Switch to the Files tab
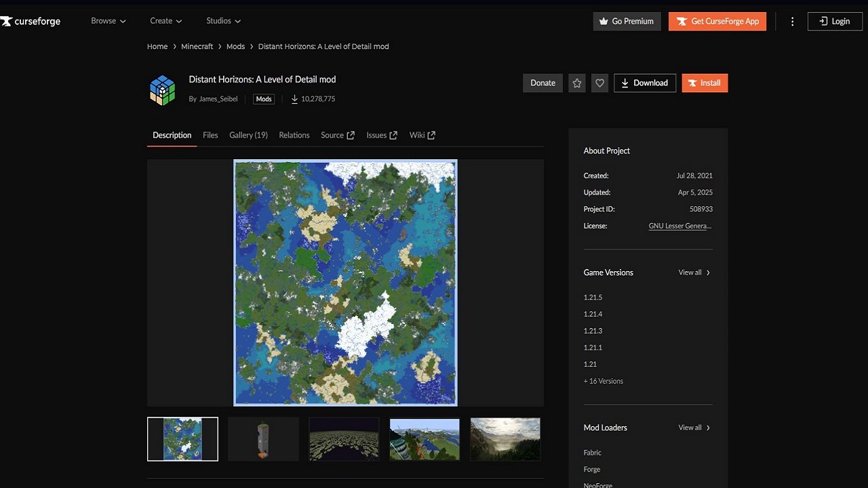Viewport: 868px width, 488px height. [210, 135]
